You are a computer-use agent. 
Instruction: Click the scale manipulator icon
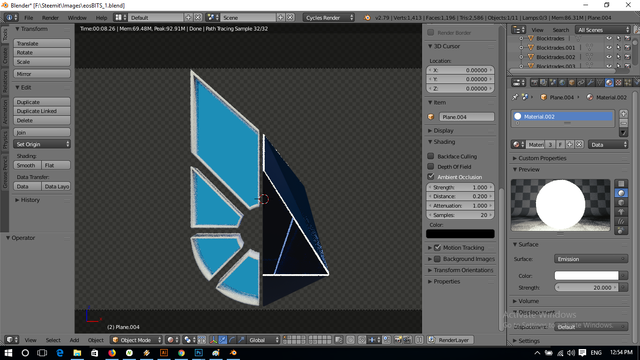click(242, 340)
